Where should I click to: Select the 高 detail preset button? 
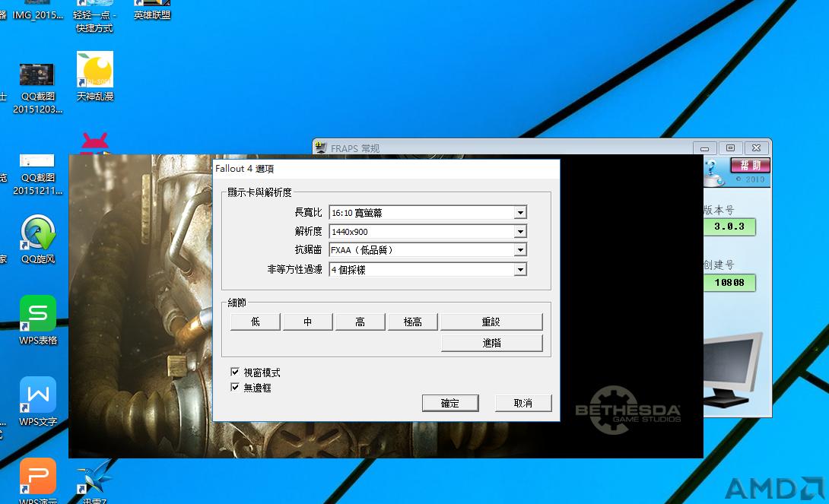(x=360, y=322)
